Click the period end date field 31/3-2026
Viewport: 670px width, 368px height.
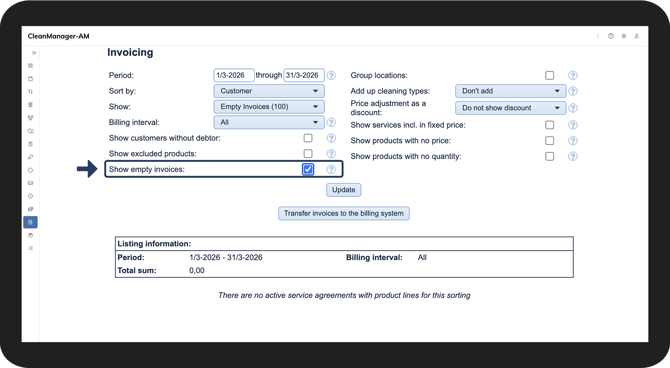pos(304,75)
